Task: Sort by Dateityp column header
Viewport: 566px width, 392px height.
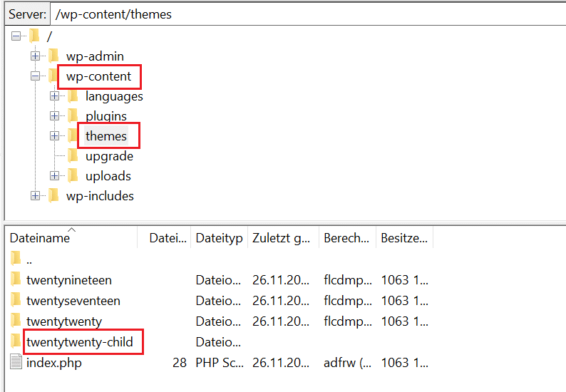Action: pyautogui.click(x=219, y=238)
